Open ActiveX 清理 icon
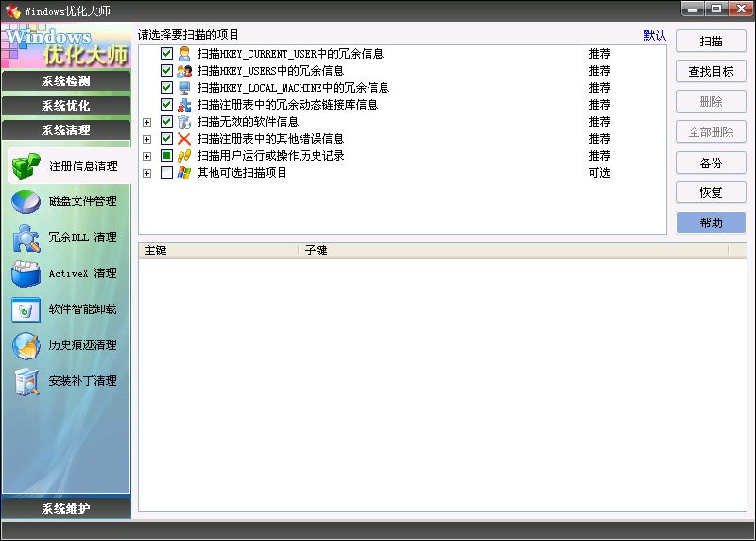756x541 pixels. click(x=26, y=274)
